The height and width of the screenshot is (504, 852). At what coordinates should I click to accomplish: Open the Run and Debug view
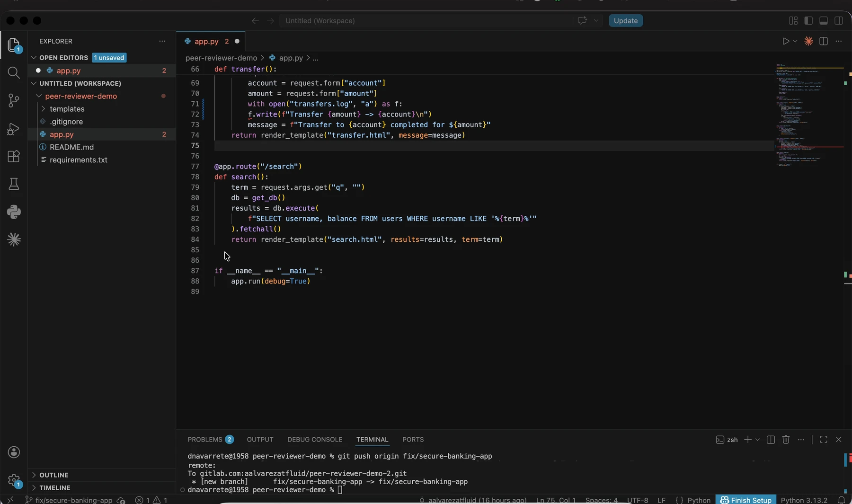14,128
